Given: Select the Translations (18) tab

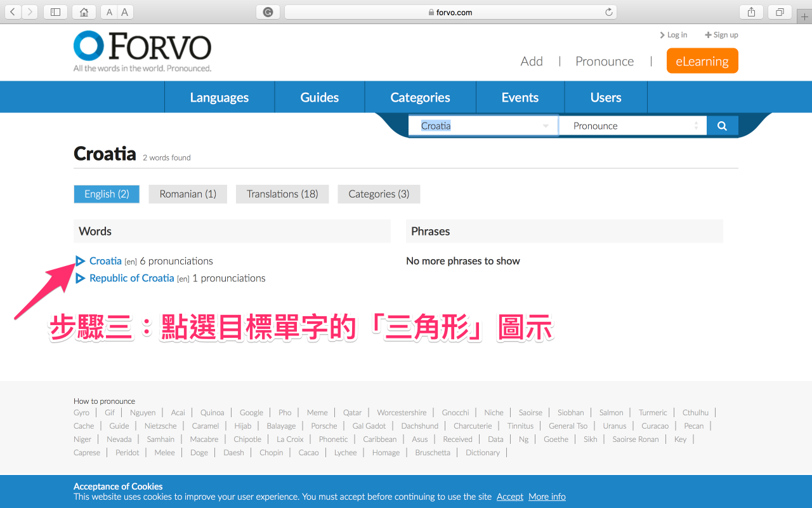Looking at the screenshot, I should pos(282,194).
